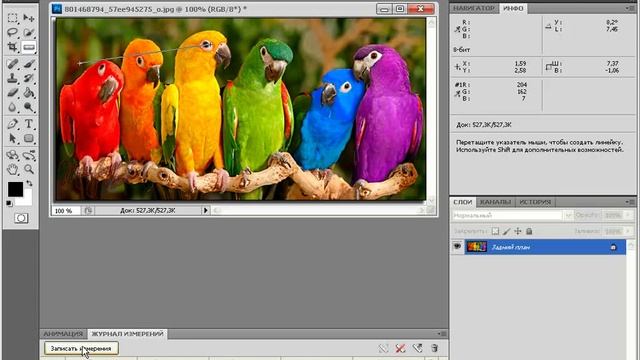Switch to the ИНФО tab
640x360 pixels.
tap(513, 8)
